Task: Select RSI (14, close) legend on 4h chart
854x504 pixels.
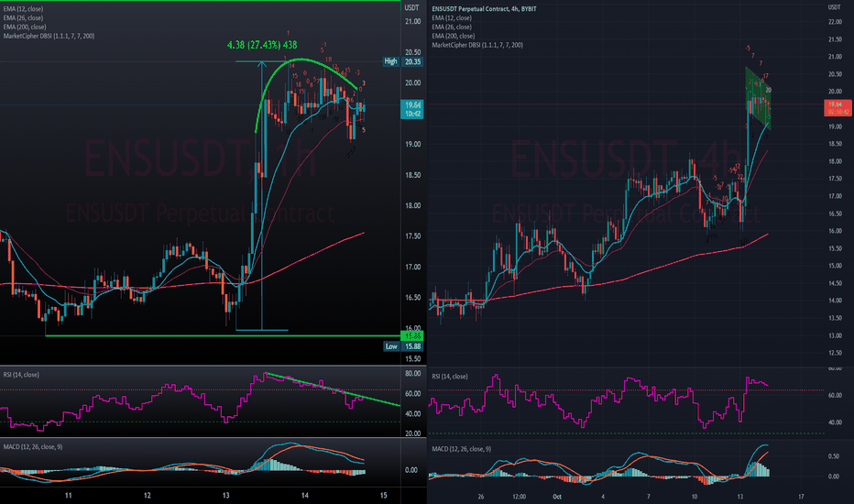Action: point(450,377)
